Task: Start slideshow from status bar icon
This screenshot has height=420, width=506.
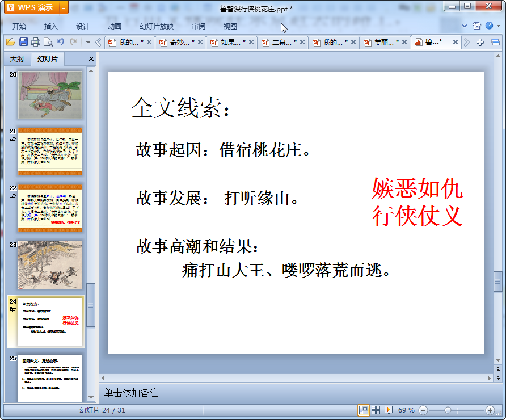Action: [389, 410]
